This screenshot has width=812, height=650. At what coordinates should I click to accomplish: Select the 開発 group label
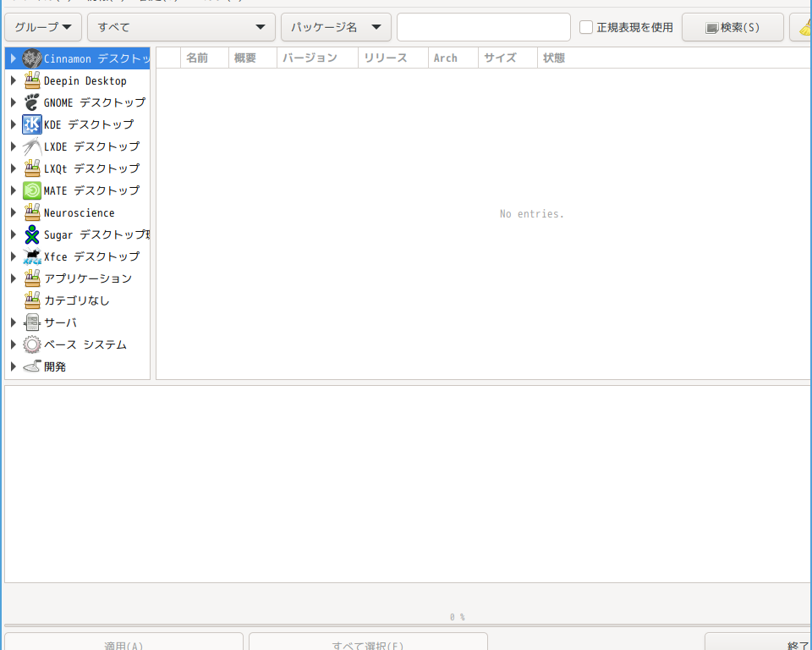click(55, 366)
